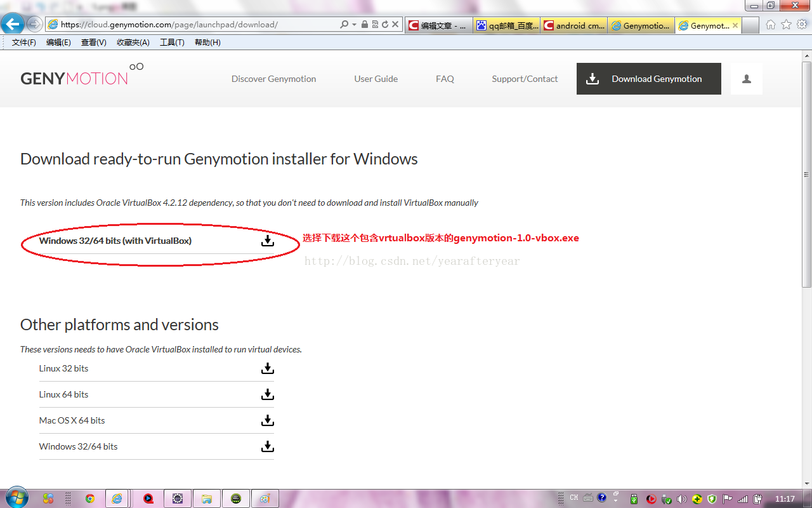Open 收藏夹(A) menu
The width and height of the screenshot is (812, 508).
tap(133, 43)
